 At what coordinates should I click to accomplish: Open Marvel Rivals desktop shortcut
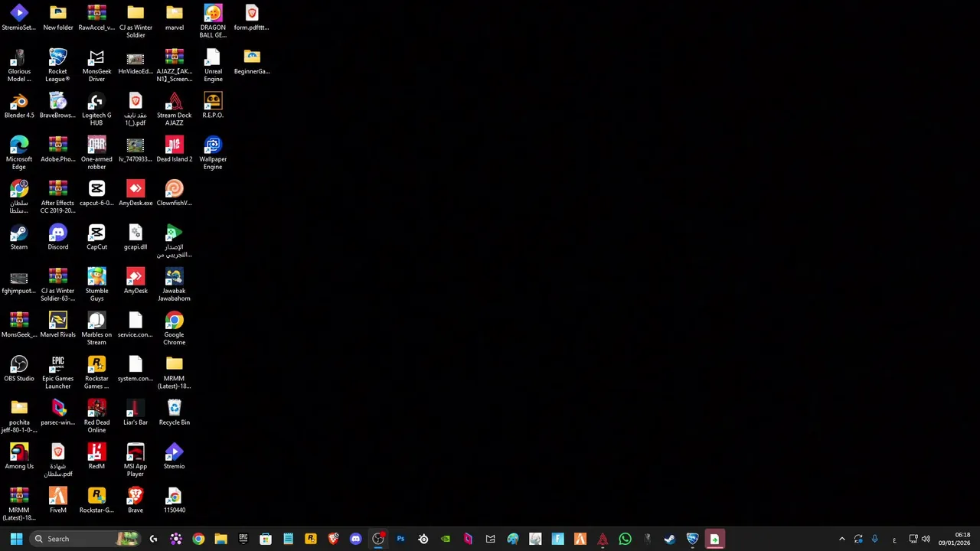57,325
